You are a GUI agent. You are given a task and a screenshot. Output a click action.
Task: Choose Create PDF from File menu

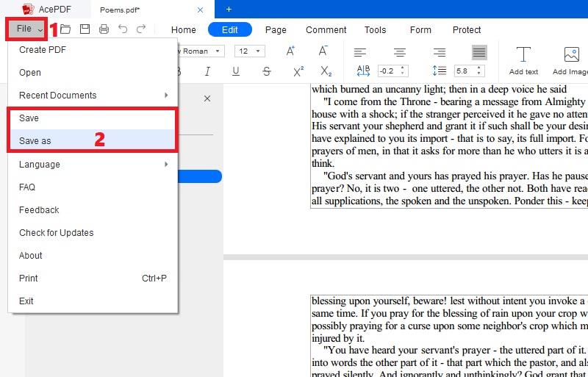coord(93,50)
